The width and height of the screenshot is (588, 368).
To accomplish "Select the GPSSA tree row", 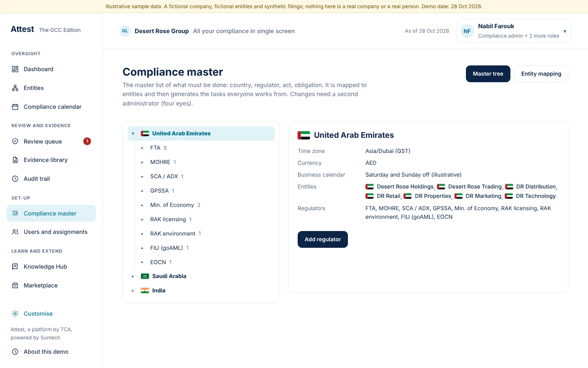I will 206,191.
